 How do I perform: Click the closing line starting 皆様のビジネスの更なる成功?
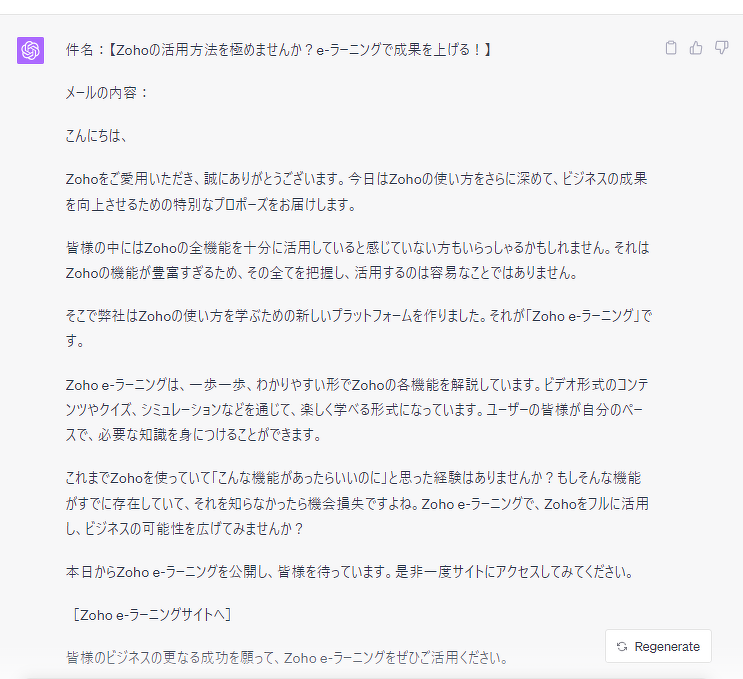pos(287,658)
